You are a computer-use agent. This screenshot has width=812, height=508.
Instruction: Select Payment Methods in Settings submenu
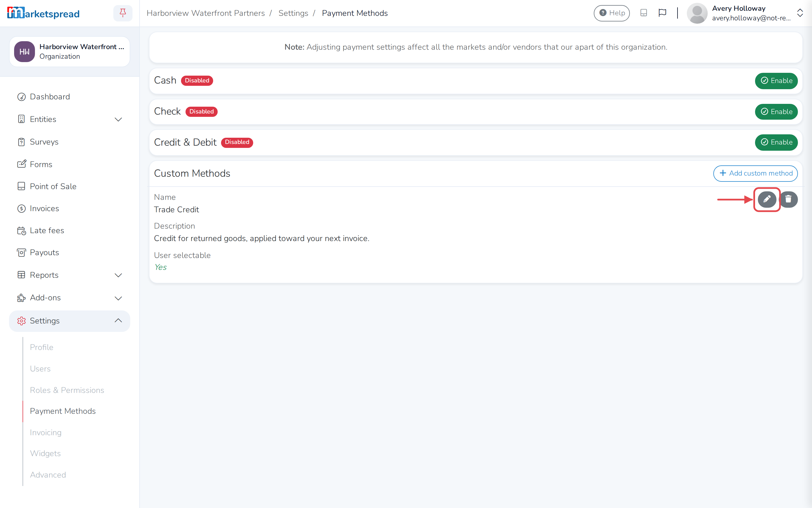coord(63,411)
